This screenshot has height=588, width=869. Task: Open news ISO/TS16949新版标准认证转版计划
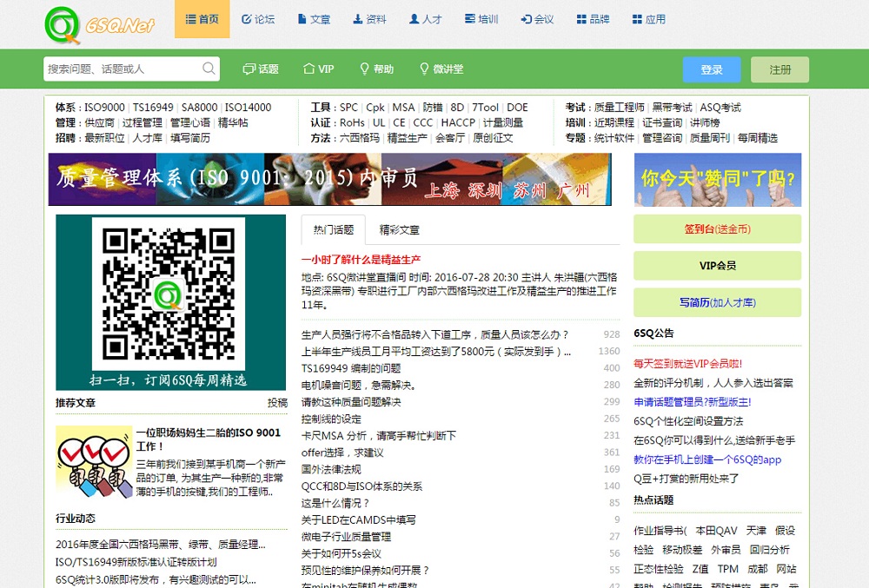(136, 562)
